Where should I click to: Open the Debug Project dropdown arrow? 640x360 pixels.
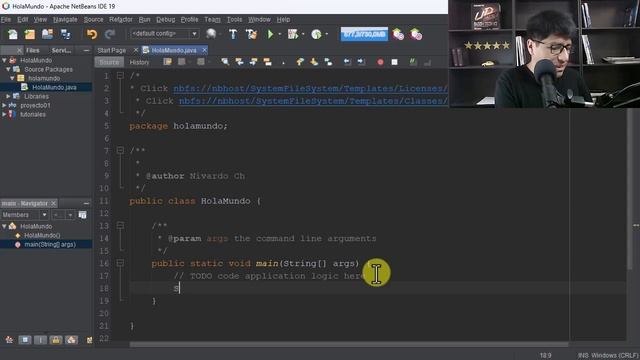click(303, 34)
